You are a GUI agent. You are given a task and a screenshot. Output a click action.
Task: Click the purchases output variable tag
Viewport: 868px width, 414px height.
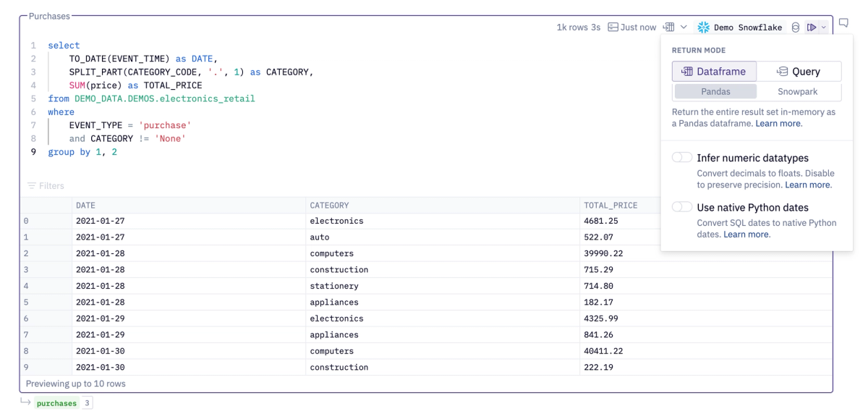pyautogui.click(x=56, y=403)
